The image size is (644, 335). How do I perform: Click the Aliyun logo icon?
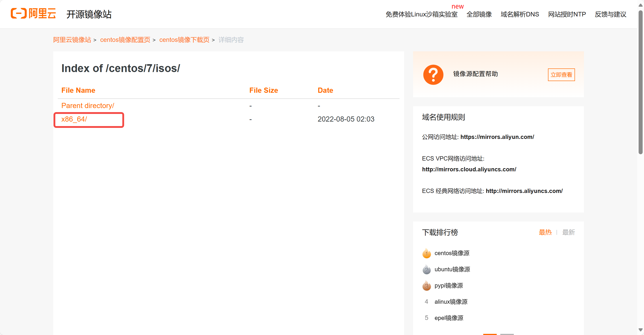click(33, 13)
